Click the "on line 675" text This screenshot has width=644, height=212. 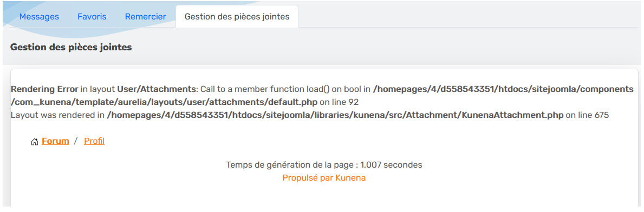587,116
